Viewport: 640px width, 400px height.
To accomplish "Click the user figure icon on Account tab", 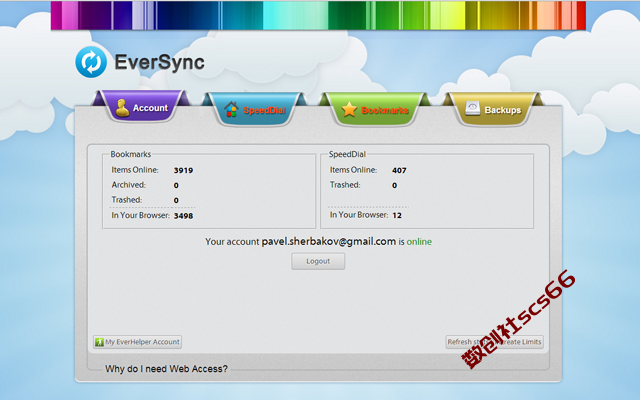I will [x=122, y=108].
